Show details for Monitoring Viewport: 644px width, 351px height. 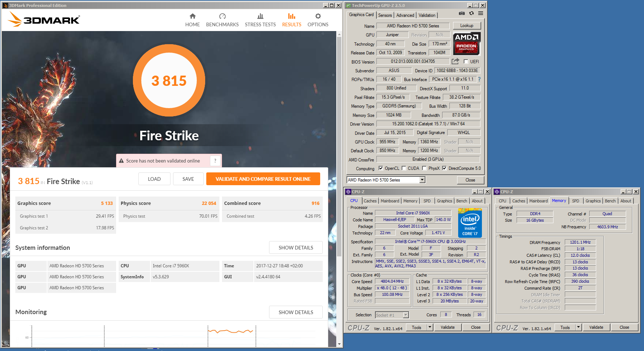(296, 312)
